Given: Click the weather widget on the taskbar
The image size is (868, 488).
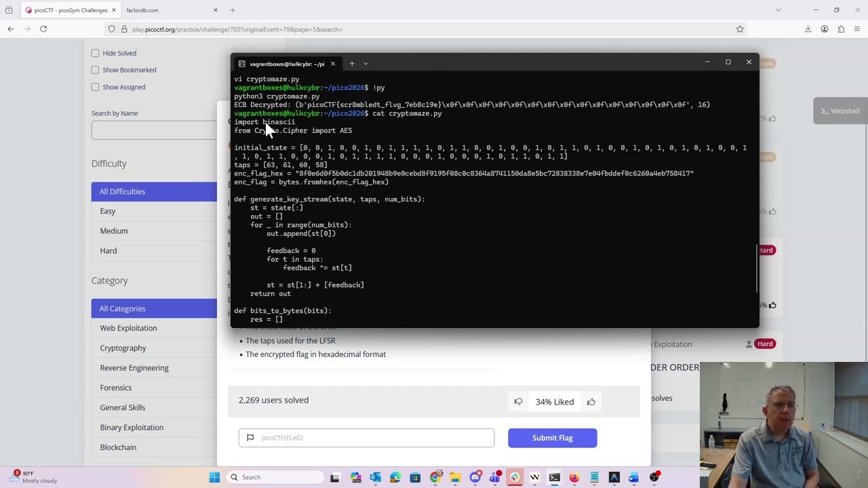Looking at the screenshot, I should 34,477.
